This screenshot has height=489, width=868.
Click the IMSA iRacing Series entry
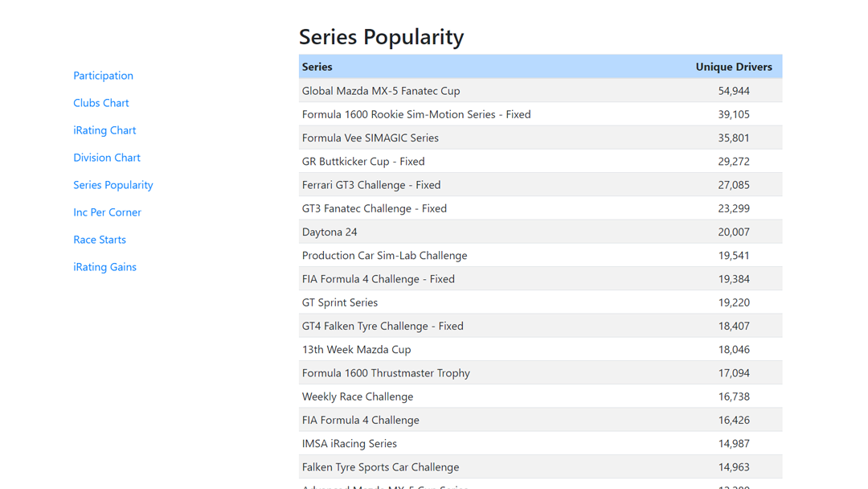click(349, 443)
